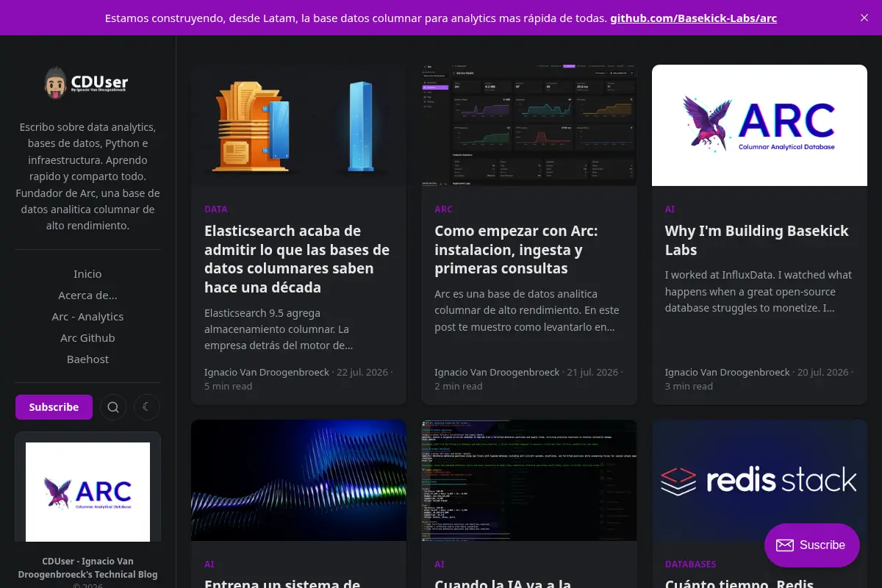Navigate to Arc - Analytics page
882x588 pixels.
pyautogui.click(x=87, y=316)
